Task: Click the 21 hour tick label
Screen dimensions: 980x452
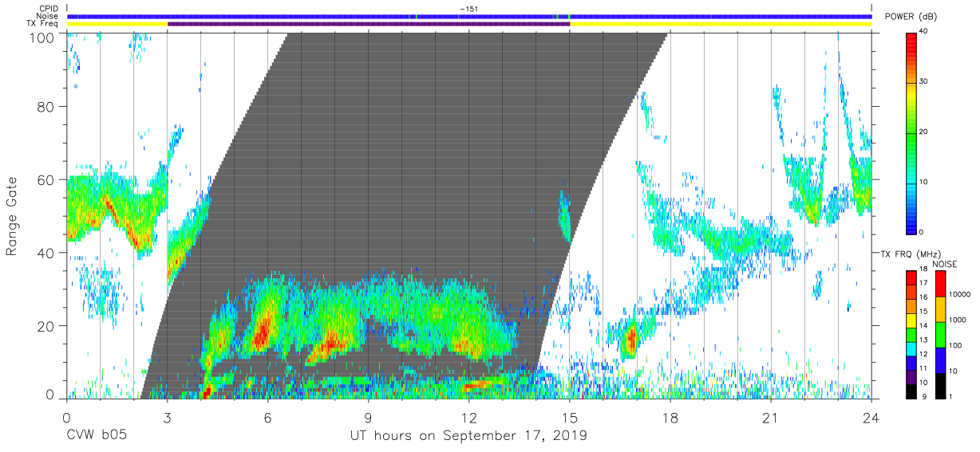Action: (x=771, y=418)
